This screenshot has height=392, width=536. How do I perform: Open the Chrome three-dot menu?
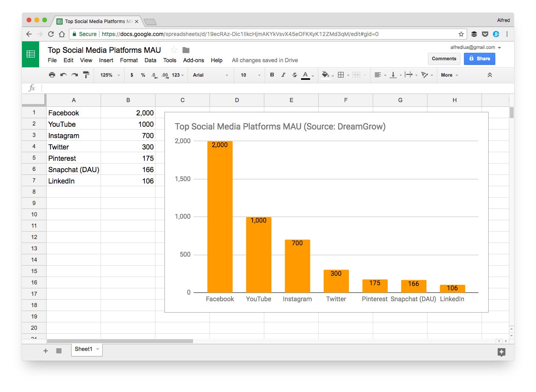507,34
